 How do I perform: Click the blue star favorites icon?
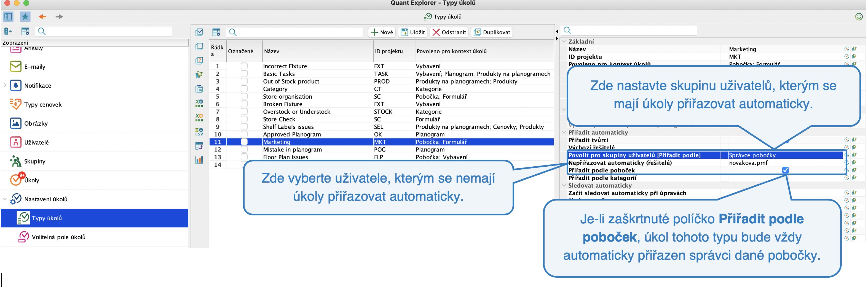click(25, 17)
